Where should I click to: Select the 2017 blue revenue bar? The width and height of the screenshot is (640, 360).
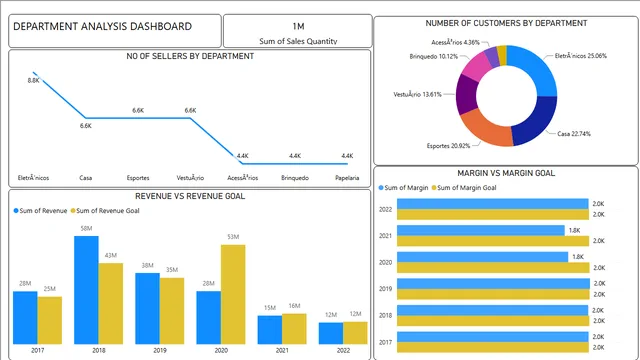[x=25, y=318]
